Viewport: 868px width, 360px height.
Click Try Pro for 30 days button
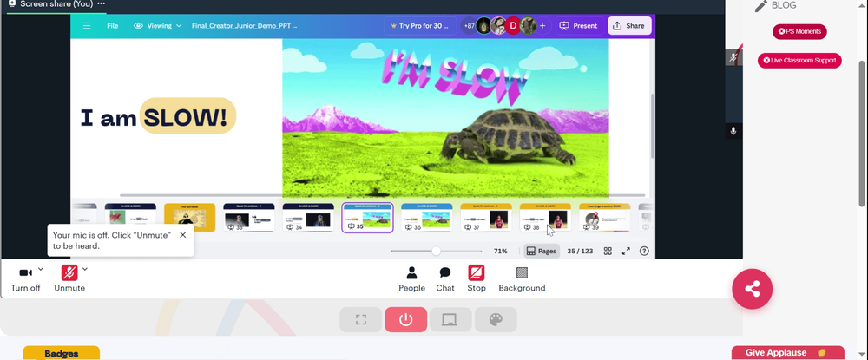pos(420,25)
